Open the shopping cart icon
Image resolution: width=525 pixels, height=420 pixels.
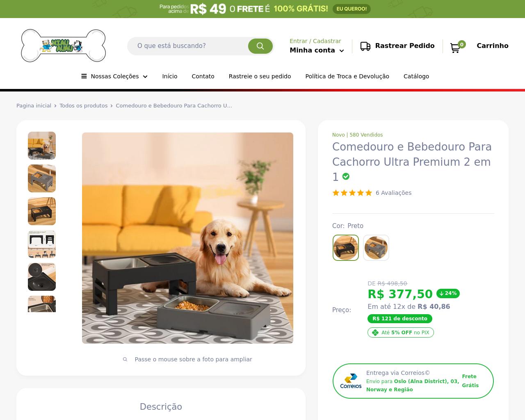(x=455, y=48)
